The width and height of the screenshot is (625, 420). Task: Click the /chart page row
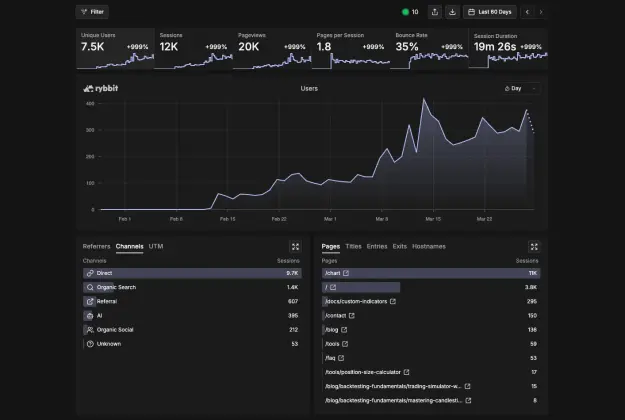[x=431, y=273]
